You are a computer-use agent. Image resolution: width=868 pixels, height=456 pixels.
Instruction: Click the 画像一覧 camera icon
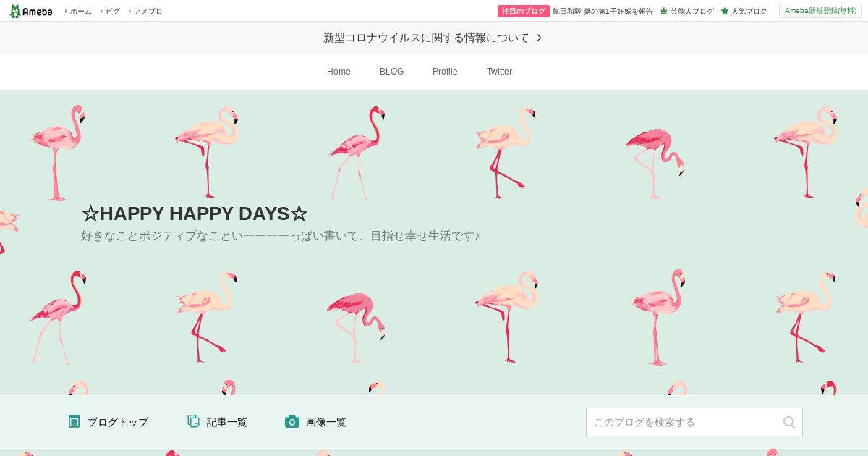292,421
